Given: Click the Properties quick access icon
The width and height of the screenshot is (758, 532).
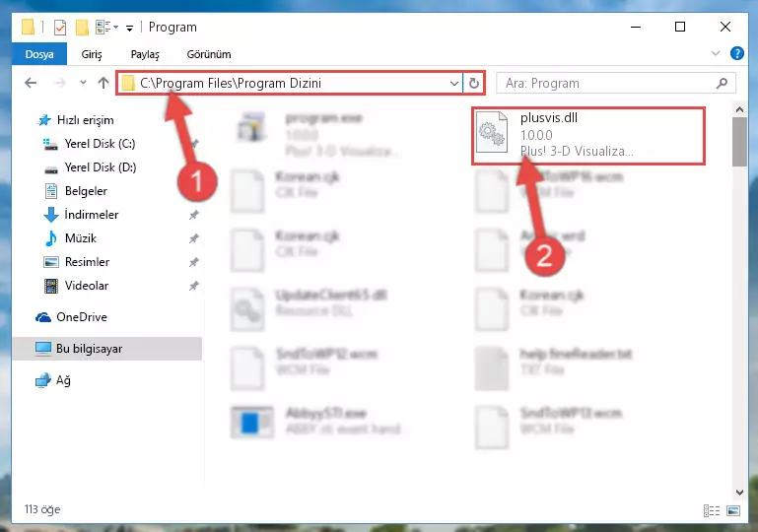Looking at the screenshot, I should click(x=60, y=28).
